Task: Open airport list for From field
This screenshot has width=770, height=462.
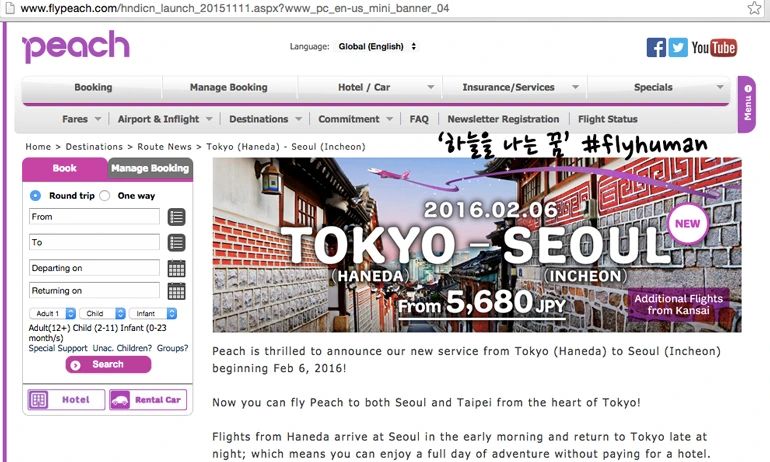Action: pos(176,217)
